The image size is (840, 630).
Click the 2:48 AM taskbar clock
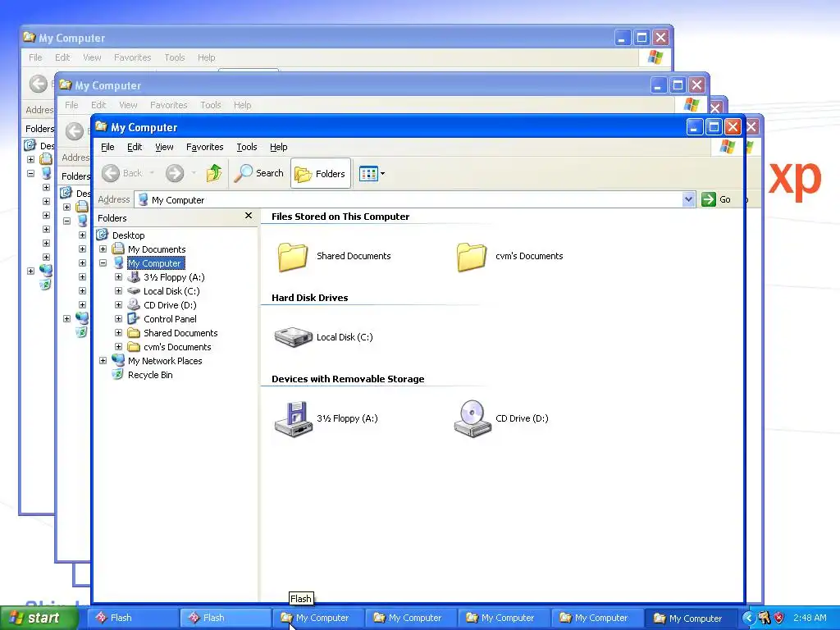tap(810, 618)
